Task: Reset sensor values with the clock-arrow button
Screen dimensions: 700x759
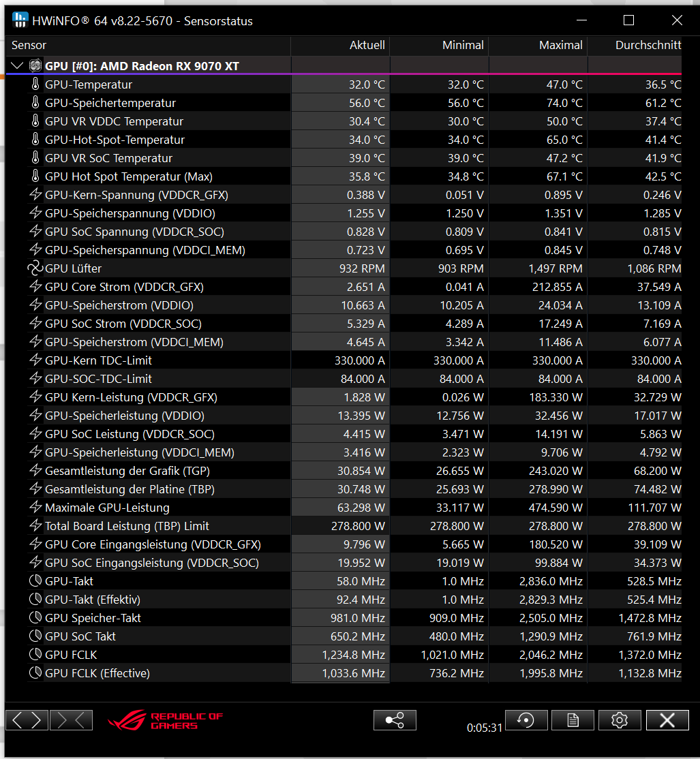Action: (x=526, y=720)
